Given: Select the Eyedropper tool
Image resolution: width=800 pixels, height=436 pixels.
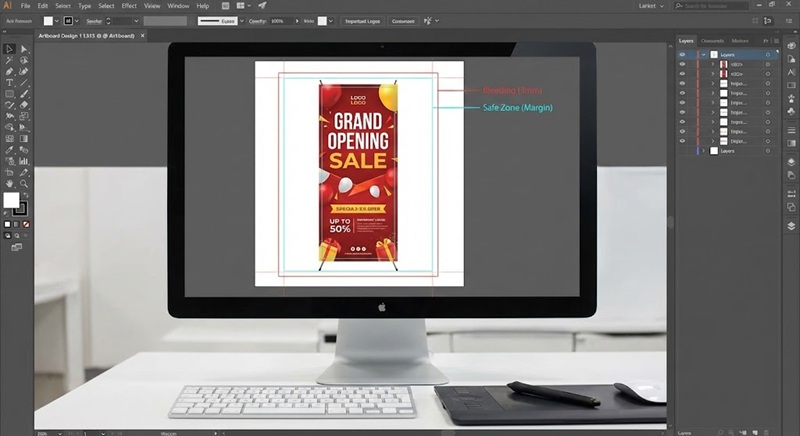Looking at the screenshot, I should pos(9,150).
